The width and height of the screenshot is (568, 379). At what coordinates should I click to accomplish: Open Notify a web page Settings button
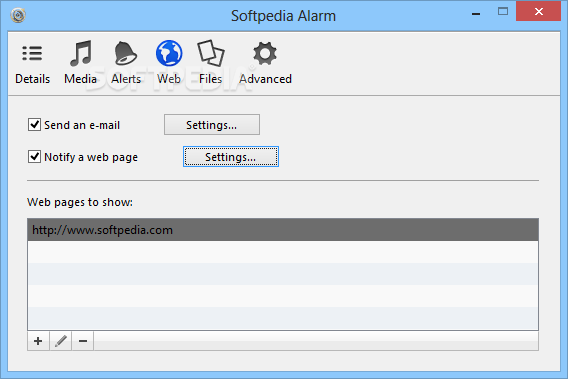231,157
